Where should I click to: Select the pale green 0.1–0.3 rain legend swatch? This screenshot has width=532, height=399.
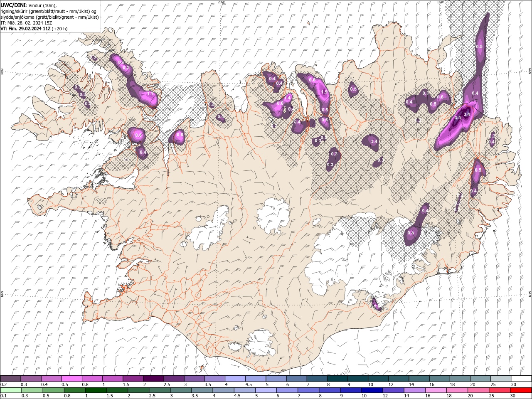(11, 390)
